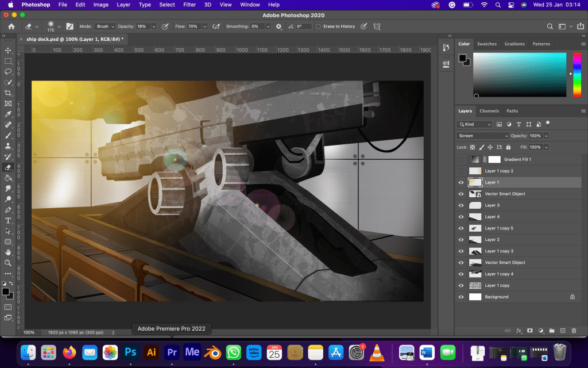Expand the layer Opacity slider dropdown
This screenshot has width=588, height=368.
(546, 136)
